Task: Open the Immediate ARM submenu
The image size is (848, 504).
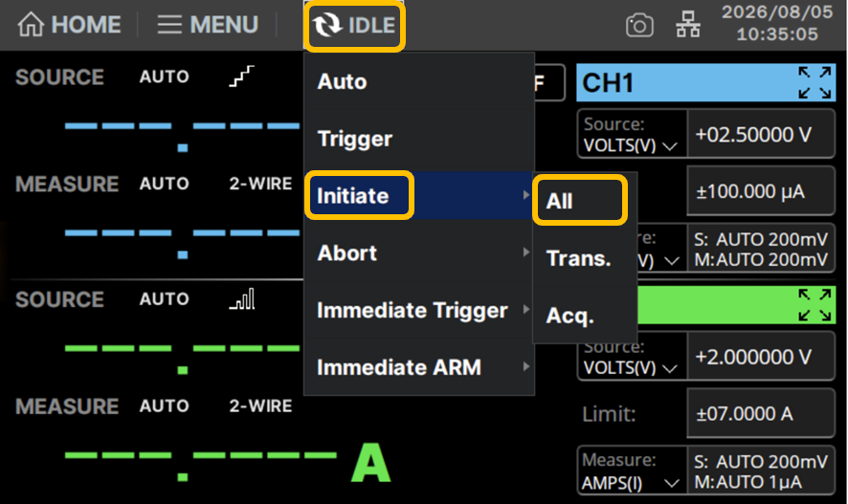Action: pos(419,367)
